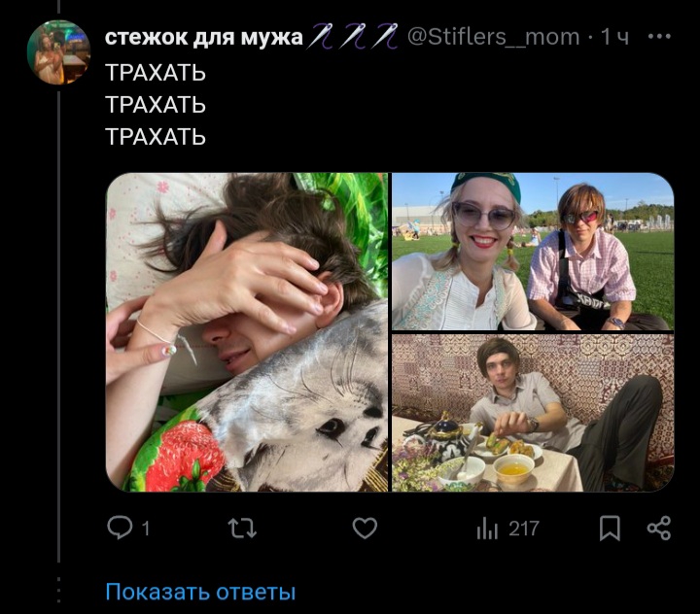Viewport: 700px width, 614px height.
Task: Click the vertical thread connector line
Action: [x=58, y=325]
